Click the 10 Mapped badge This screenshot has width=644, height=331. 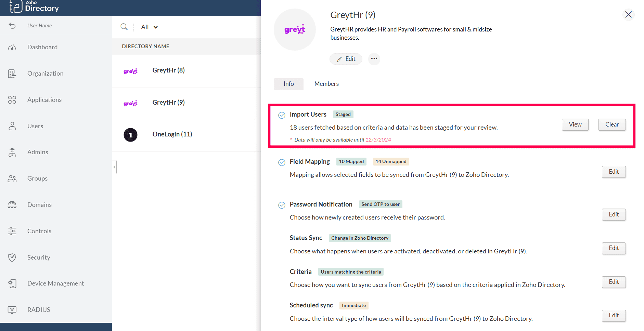351,161
